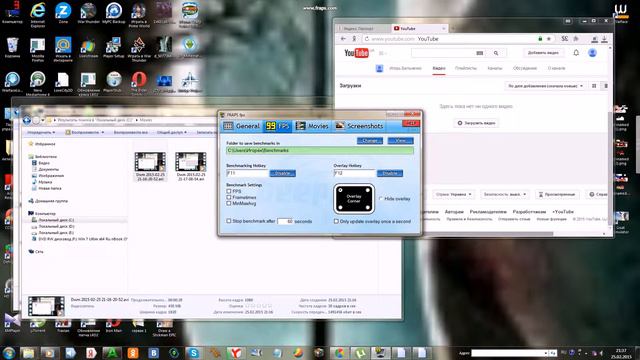Expand the Explorer organize toolbar dropdown

click(x=41, y=132)
